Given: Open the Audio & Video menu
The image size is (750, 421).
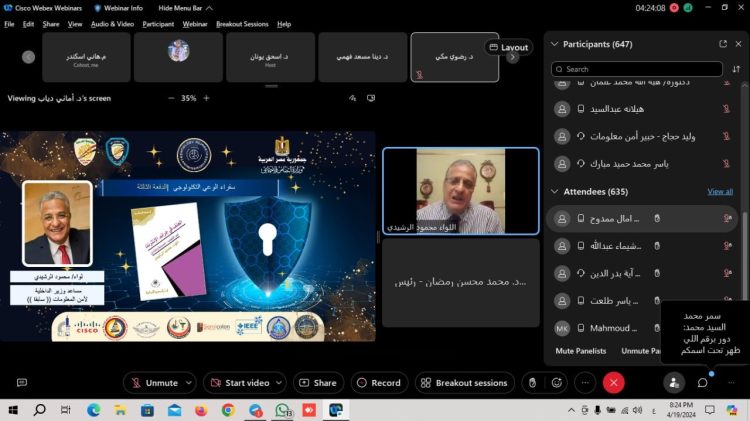Looking at the screenshot, I should click(x=112, y=24).
